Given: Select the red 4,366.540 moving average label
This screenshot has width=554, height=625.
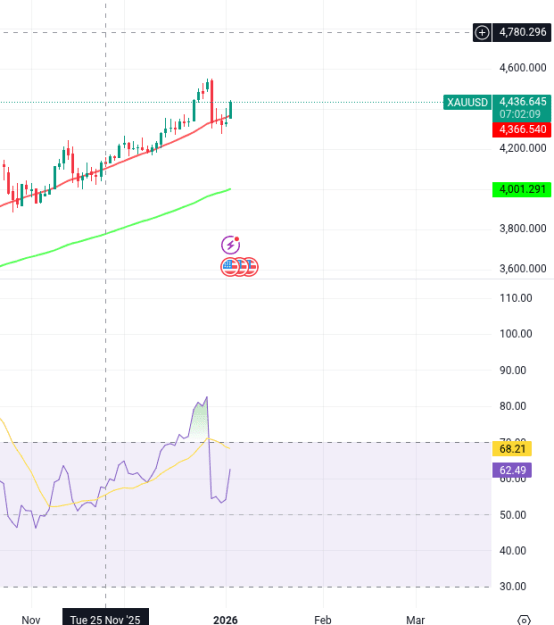Looking at the screenshot, I should (x=522, y=130).
